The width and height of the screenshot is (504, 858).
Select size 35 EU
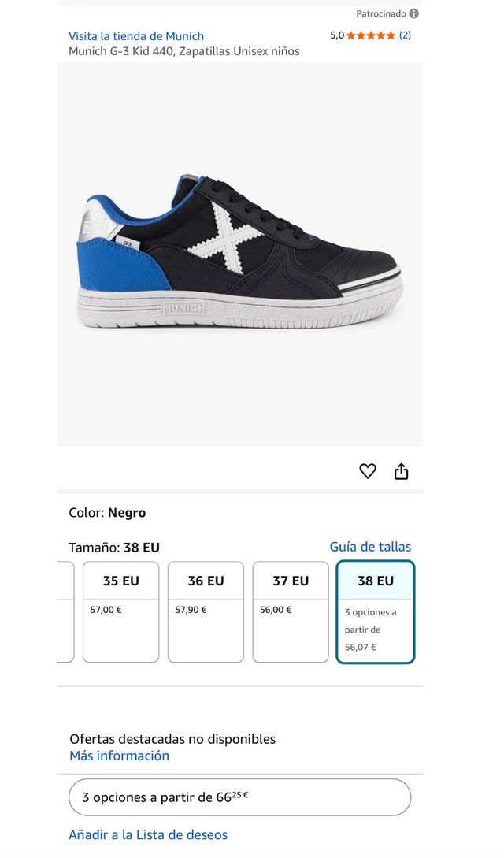[120, 611]
